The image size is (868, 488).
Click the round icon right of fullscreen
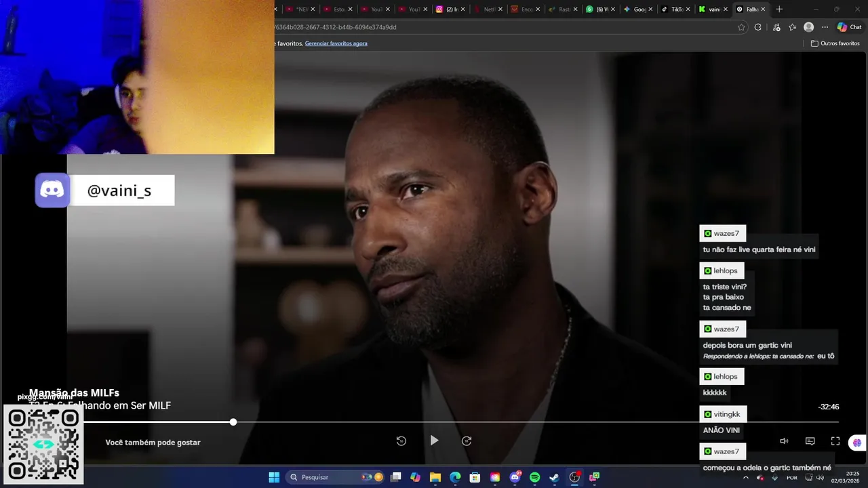pos(856,443)
